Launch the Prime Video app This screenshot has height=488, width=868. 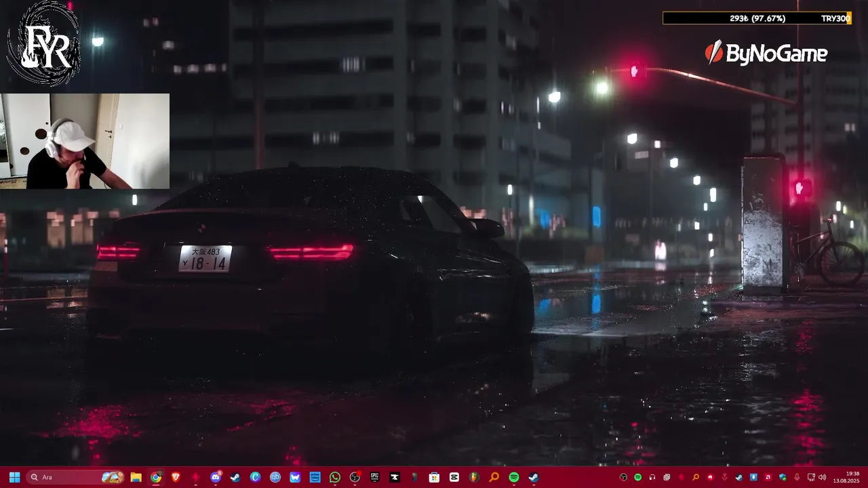click(x=315, y=477)
